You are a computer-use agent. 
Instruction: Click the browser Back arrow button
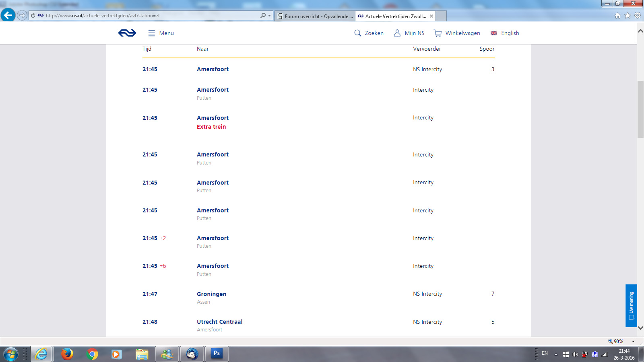tap(8, 15)
